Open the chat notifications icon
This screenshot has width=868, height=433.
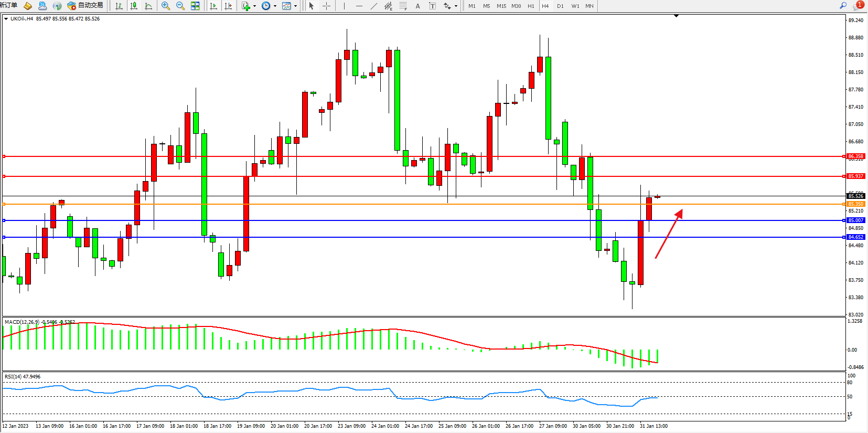click(x=858, y=5)
